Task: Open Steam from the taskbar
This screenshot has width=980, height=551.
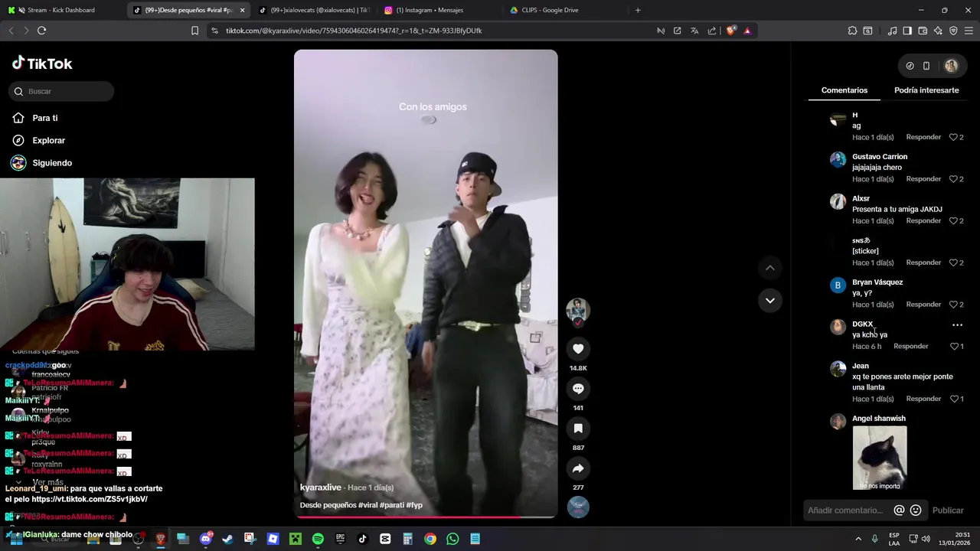Action: [227, 539]
